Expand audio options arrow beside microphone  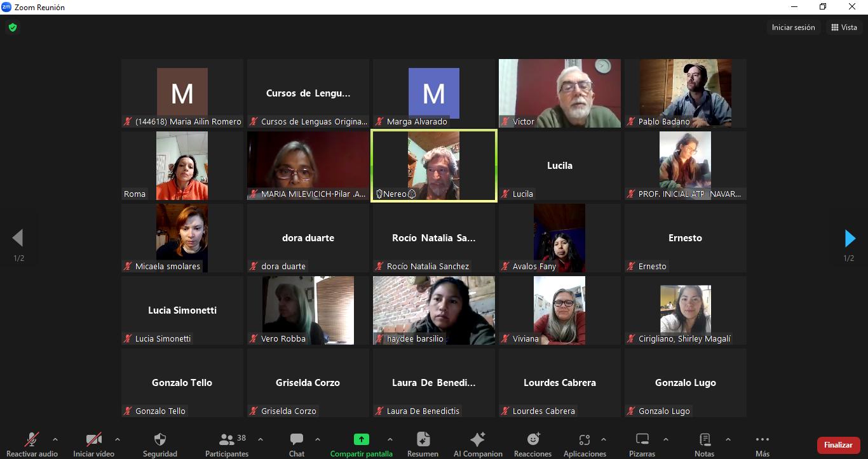coord(55,439)
